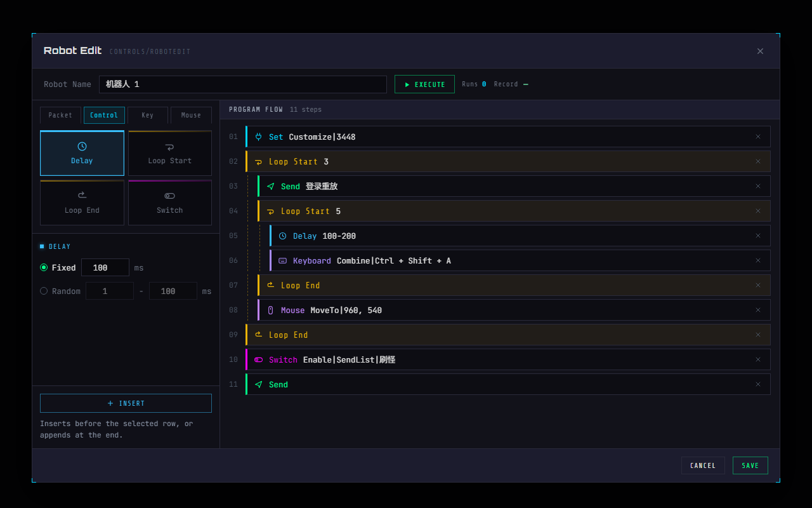Select the Switch Enable|SendList row
Viewport: 812px width, 508px height.
tap(508, 359)
